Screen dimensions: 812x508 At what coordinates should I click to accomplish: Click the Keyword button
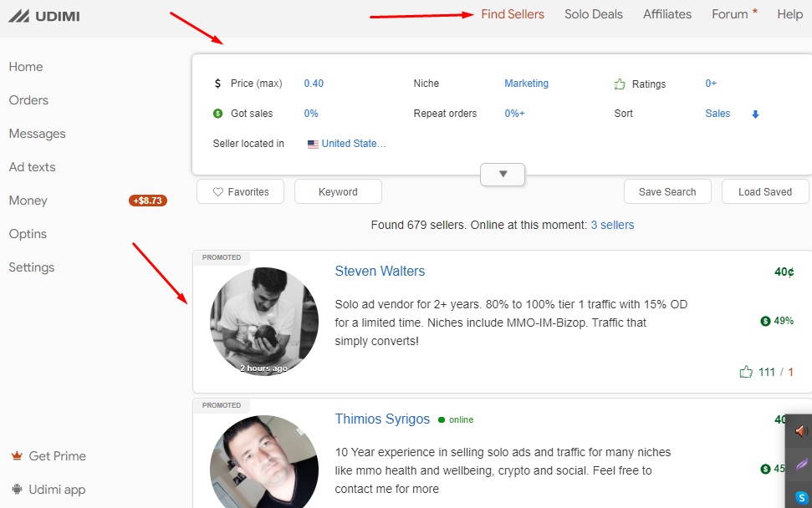(x=338, y=191)
